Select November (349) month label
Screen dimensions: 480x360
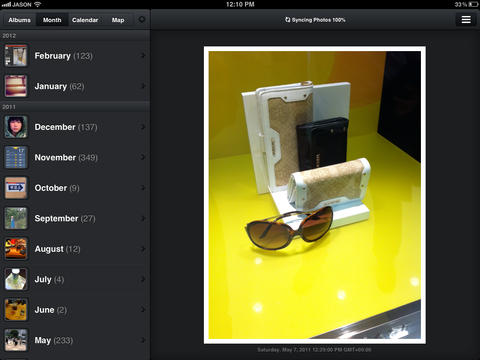click(66, 157)
